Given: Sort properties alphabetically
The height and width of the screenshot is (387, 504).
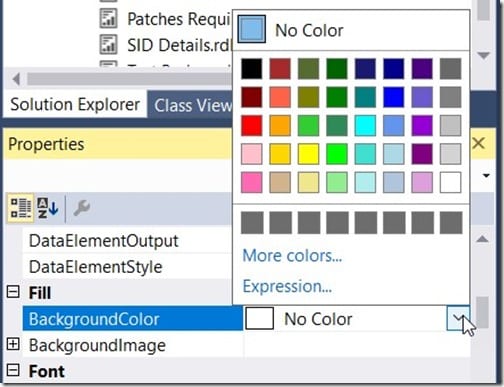Looking at the screenshot, I should pos(47,208).
